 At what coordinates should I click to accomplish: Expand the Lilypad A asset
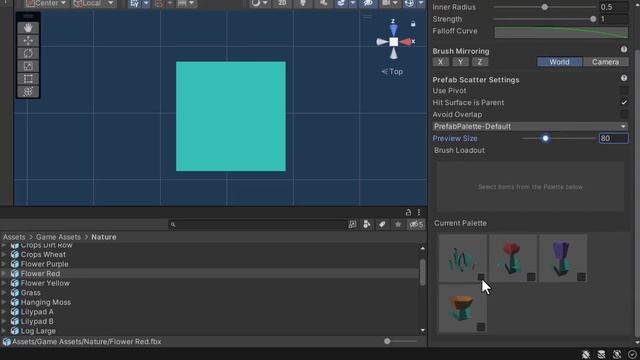coord(4,312)
